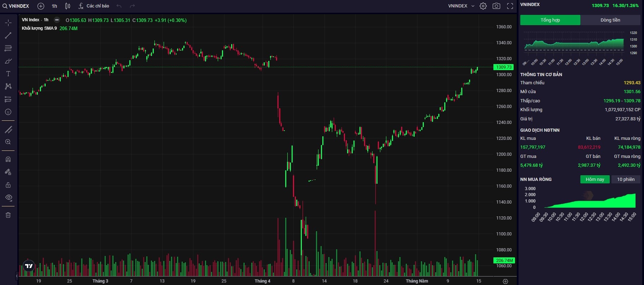This screenshot has width=644, height=285.
Task: Click the plus icon to add a symbol
Action: coord(41,6)
